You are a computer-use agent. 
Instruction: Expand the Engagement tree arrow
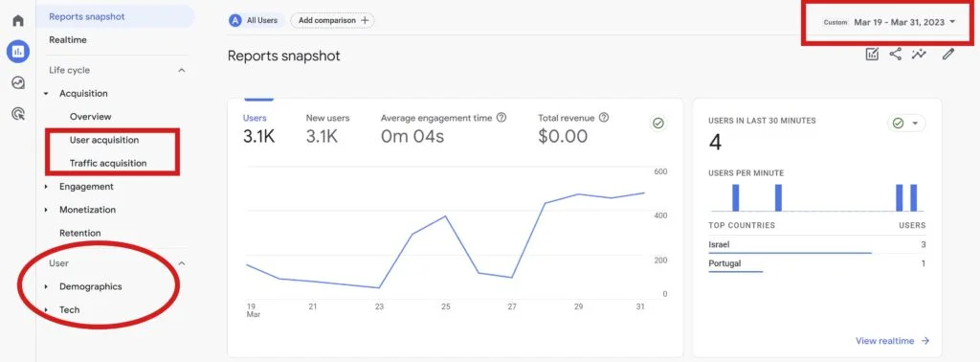point(46,187)
